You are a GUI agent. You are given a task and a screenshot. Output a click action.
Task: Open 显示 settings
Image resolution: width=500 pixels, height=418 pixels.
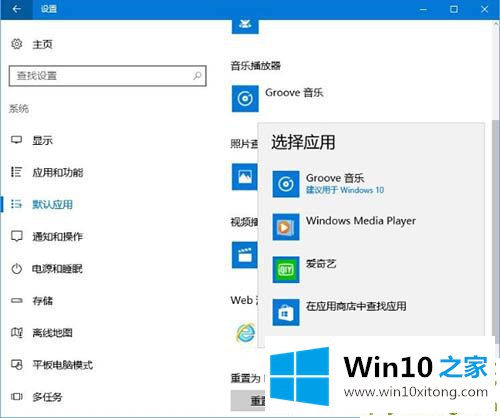click(x=42, y=140)
